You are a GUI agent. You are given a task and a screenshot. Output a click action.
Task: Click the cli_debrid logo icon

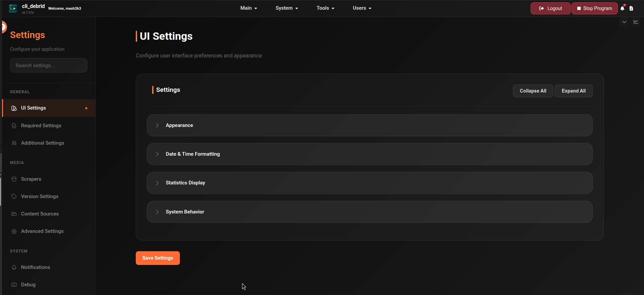(x=13, y=8)
